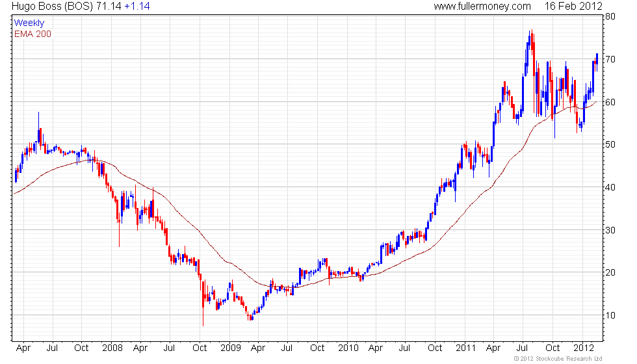Click the Jul label between 2009 and 2010
This screenshot has width=637, height=364.
[287, 348]
